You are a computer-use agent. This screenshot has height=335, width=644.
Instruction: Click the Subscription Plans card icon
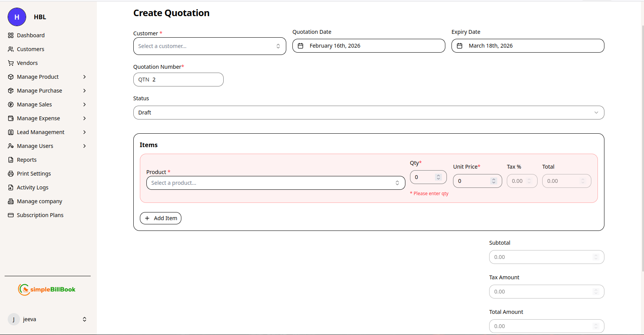coord(11,215)
